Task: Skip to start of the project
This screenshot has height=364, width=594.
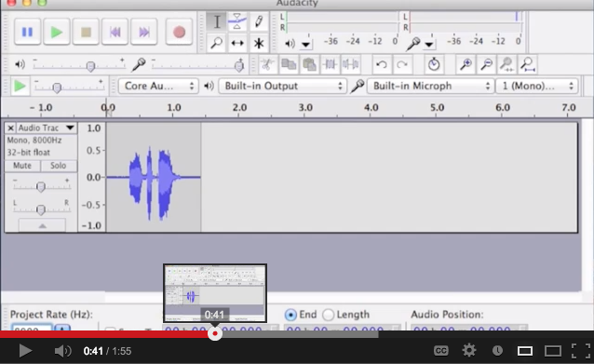Action: pos(115,32)
